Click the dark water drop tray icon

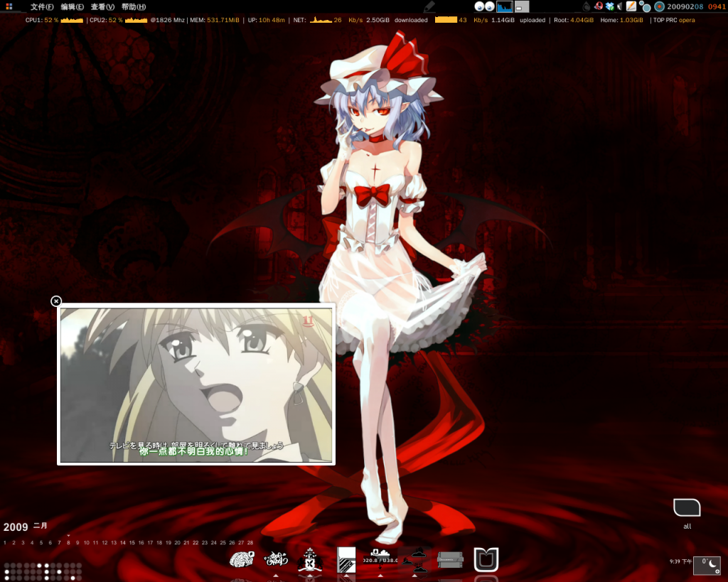pos(587,6)
